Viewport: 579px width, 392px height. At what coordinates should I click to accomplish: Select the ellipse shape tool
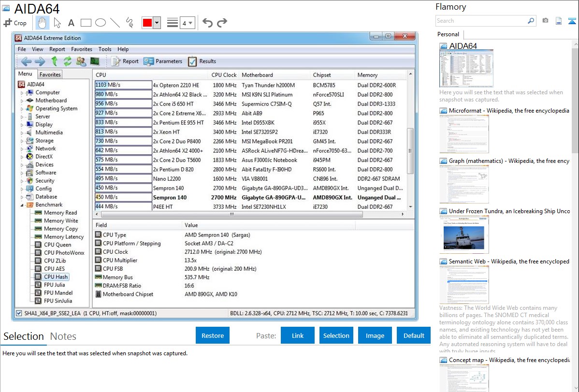coord(101,23)
